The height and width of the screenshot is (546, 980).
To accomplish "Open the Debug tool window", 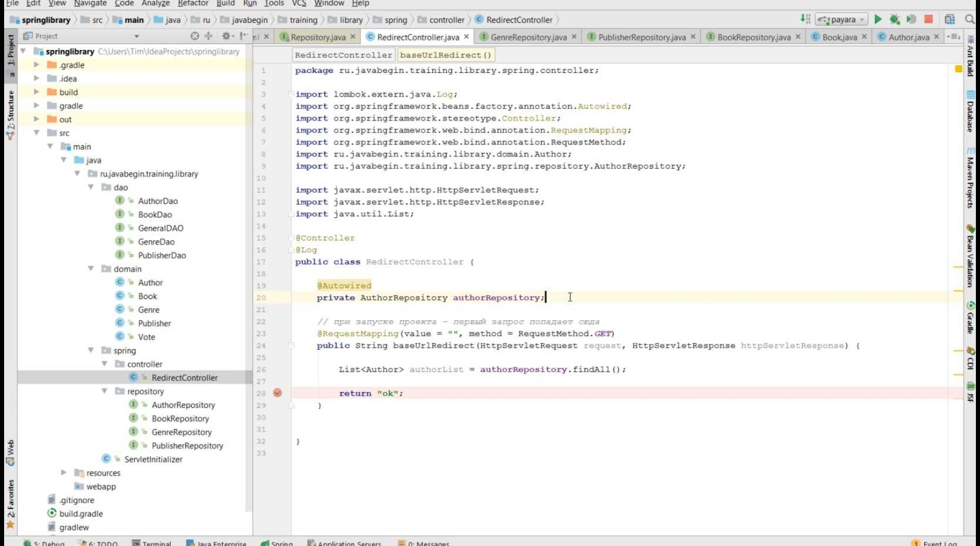I will click(44, 542).
